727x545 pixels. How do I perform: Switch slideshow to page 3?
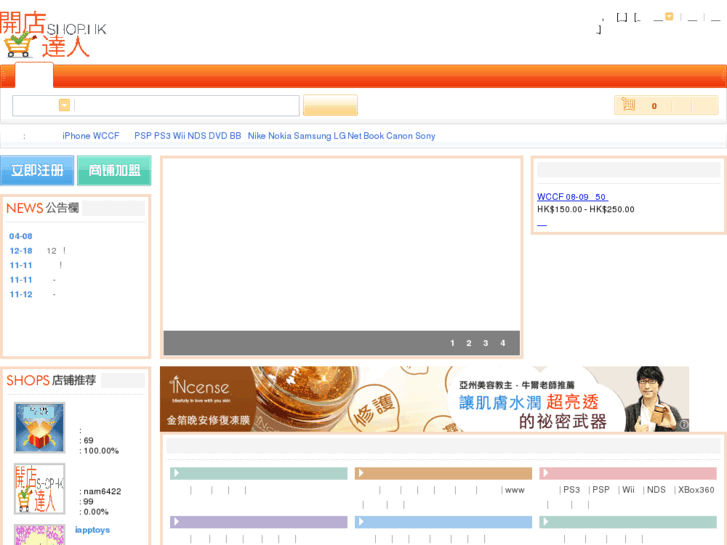coord(485,343)
